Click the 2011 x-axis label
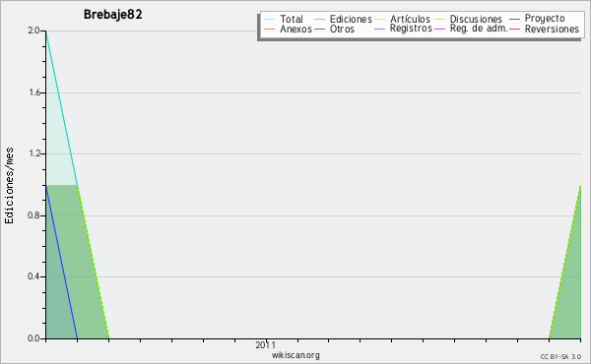 pyautogui.click(x=266, y=344)
